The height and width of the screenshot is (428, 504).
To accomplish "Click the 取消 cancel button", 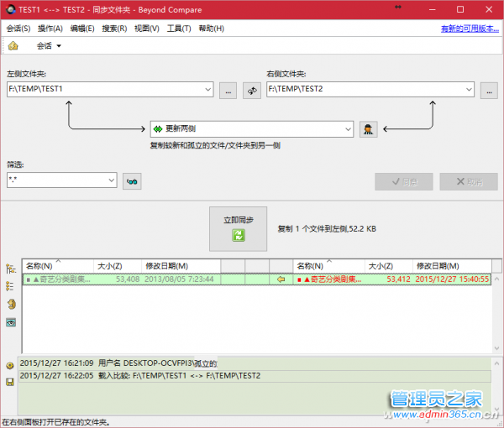I will tap(469, 182).
